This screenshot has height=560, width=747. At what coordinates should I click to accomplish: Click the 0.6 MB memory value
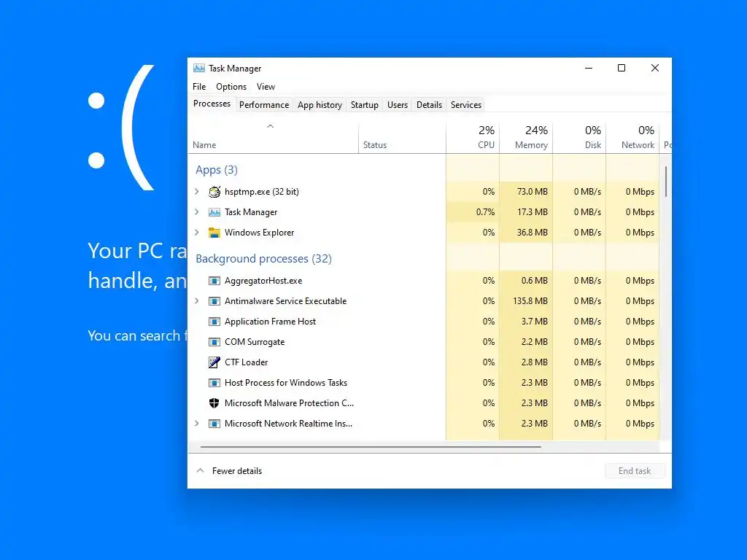click(535, 281)
